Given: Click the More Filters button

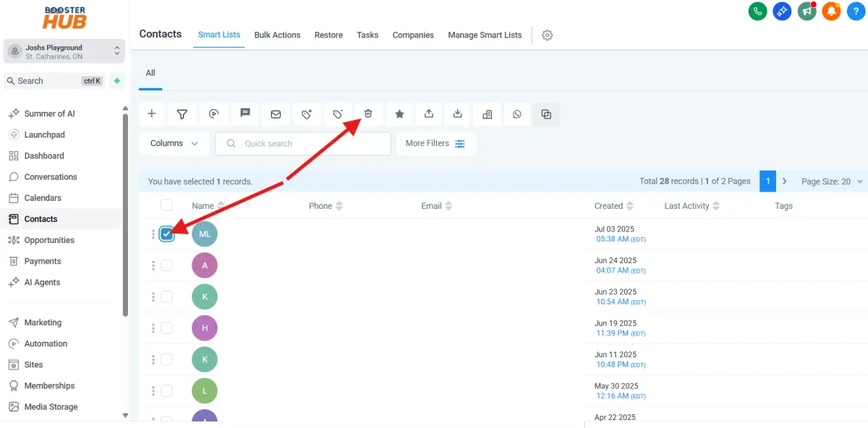Looking at the screenshot, I should [x=436, y=143].
